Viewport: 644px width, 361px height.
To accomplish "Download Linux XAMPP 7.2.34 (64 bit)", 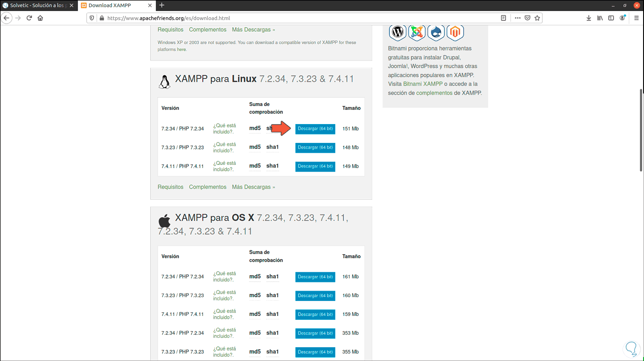I will (x=315, y=129).
